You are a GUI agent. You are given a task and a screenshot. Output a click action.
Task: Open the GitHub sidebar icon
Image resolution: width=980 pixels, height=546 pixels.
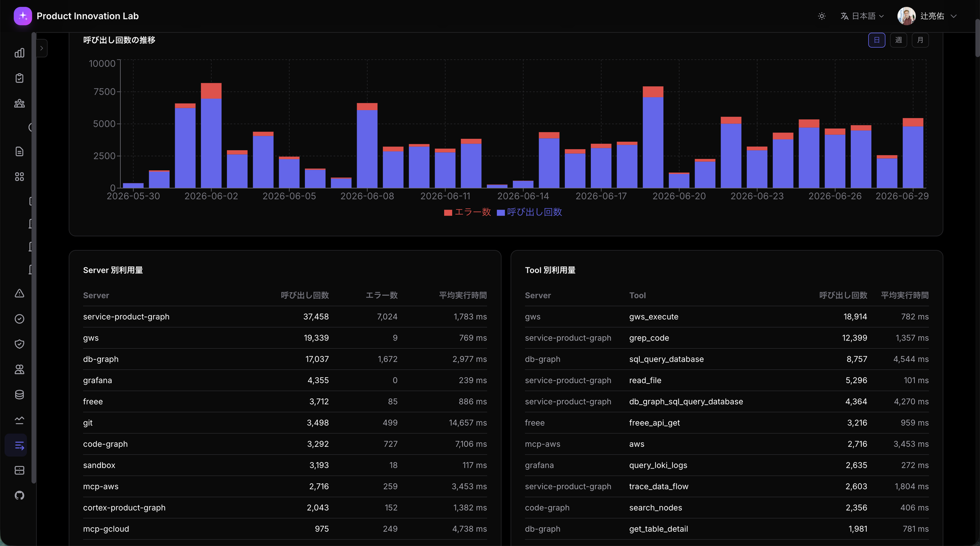click(20, 495)
